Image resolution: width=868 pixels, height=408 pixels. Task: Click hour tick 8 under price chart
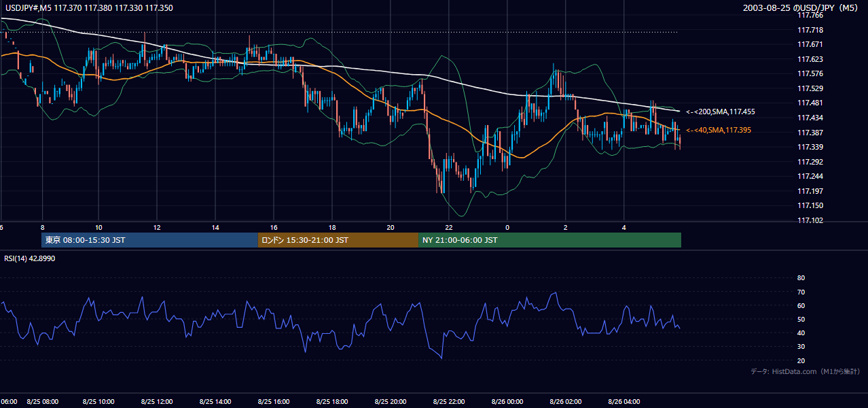coord(42,227)
